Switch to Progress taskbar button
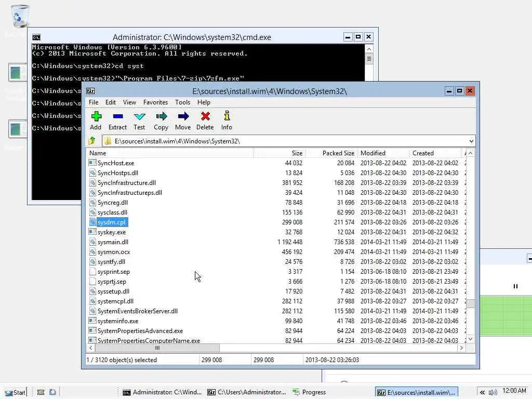The width and height of the screenshot is (532, 399). tap(310, 392)
